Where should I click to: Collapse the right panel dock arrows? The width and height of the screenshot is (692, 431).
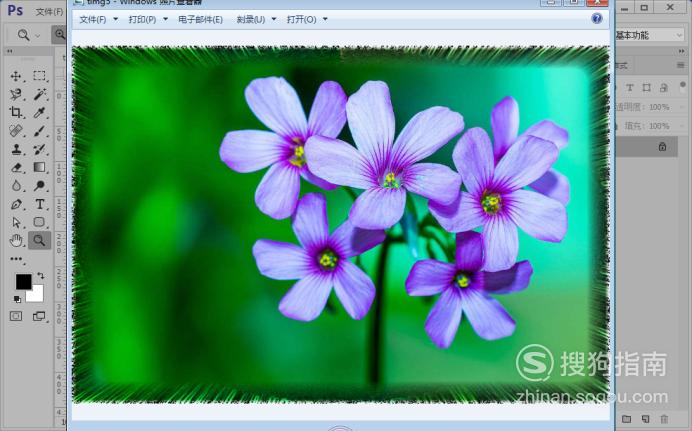pos(681,52)
